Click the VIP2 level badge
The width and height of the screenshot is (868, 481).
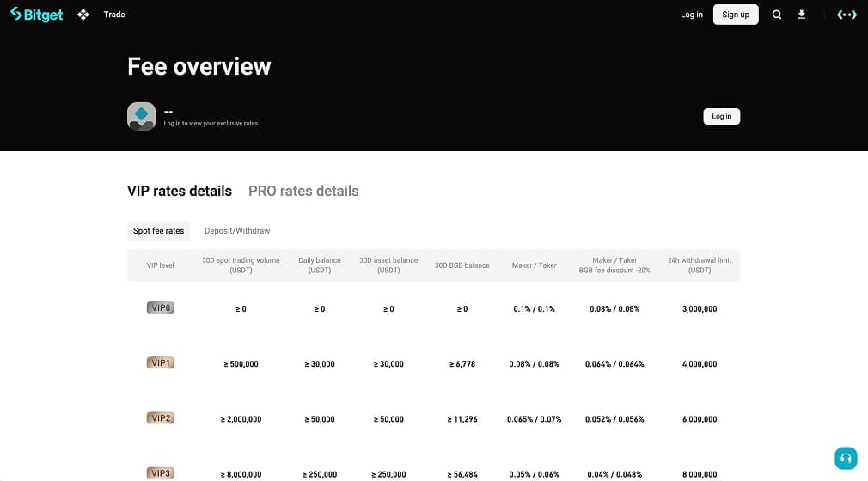click(x=161, y=418)
